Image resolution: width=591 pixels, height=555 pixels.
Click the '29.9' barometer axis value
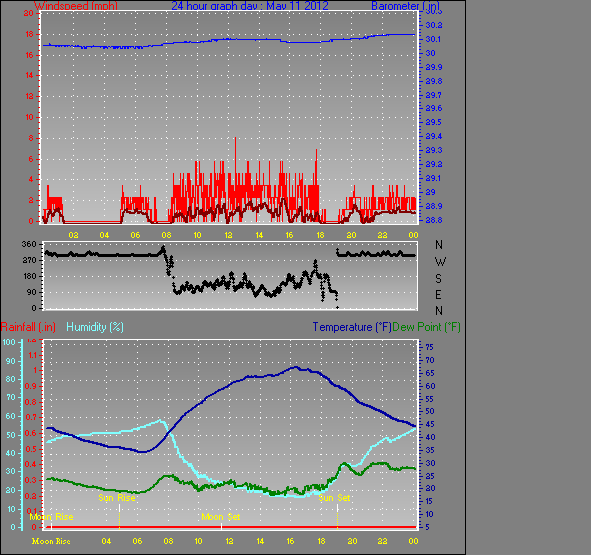pyautogui.click(x=434, y=67)
